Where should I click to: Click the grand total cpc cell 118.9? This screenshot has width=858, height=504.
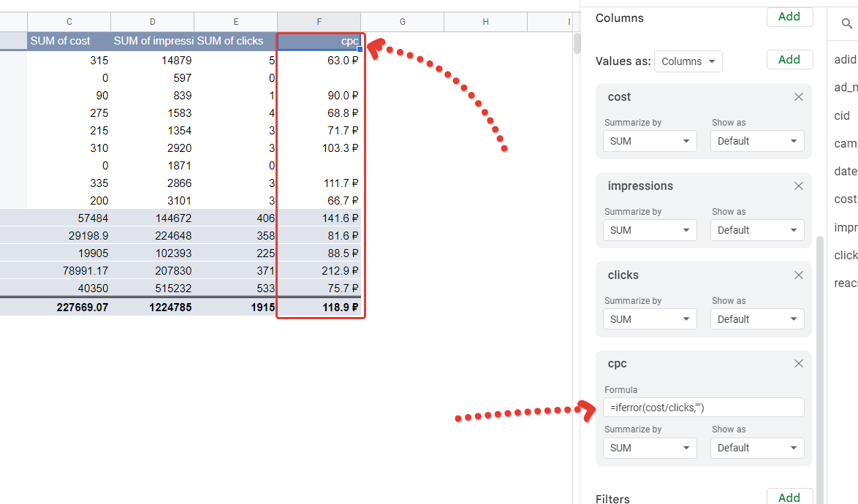click(x=319, y=308)
